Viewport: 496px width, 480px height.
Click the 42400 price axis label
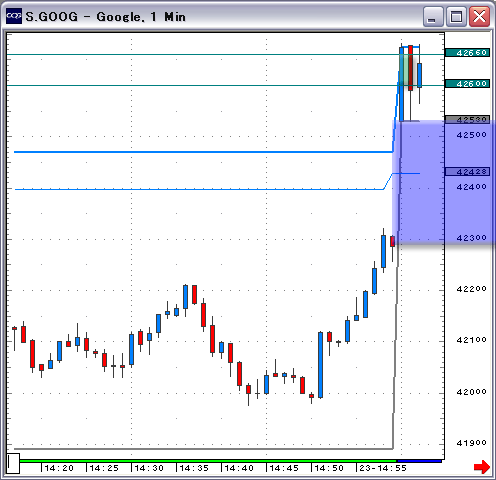click(471, 187)
